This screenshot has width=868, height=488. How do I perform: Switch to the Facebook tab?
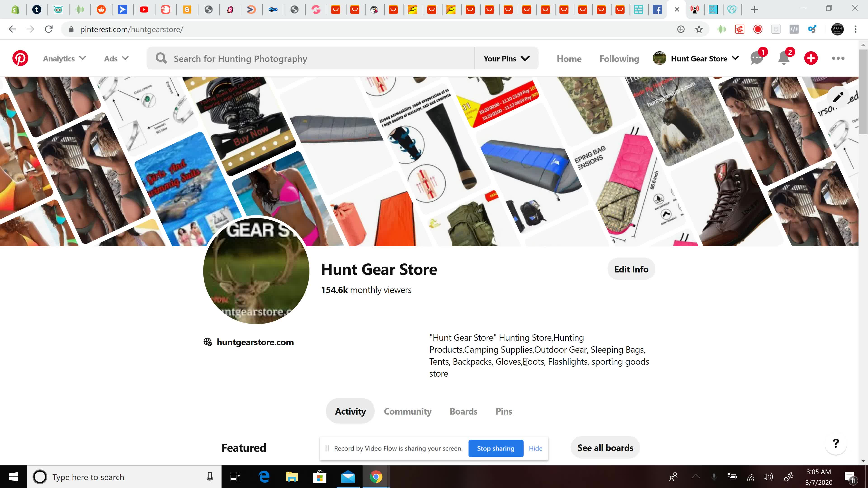[x=657, y=9]
